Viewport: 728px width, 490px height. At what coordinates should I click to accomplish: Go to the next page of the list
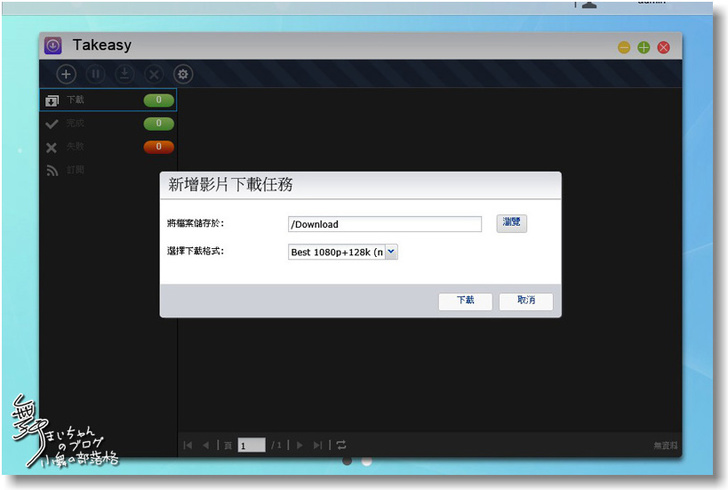click(300, 445)
